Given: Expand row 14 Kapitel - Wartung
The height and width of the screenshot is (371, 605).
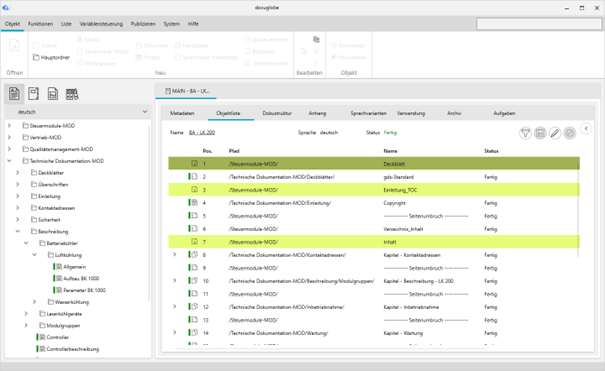Looking at the screenshot, I should click(175, 333).
